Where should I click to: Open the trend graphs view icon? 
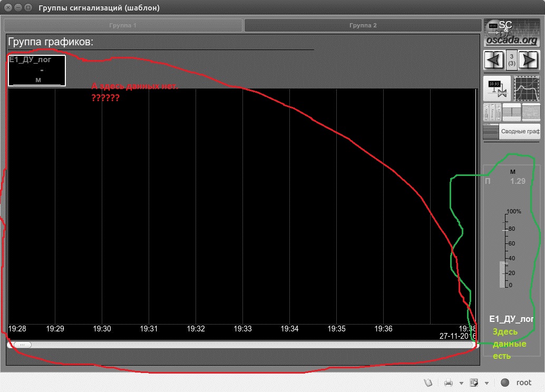click(527, 88)
